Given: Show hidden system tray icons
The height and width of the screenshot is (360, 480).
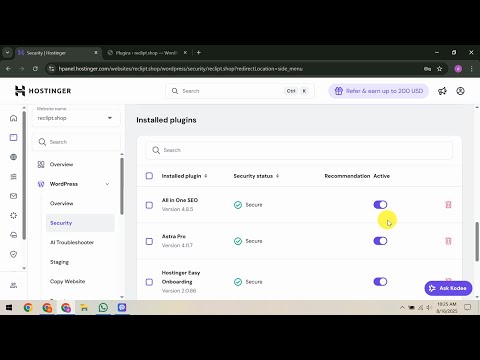Looking at the screenshot, I should click(x=402, y=308).
